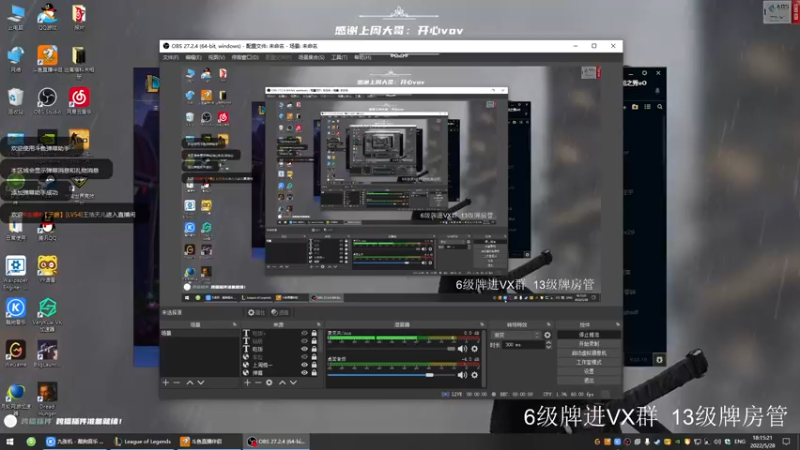Toggle visibility of the fifth source row
Viewport: 800px width, 450px height.
click(305, 365)
